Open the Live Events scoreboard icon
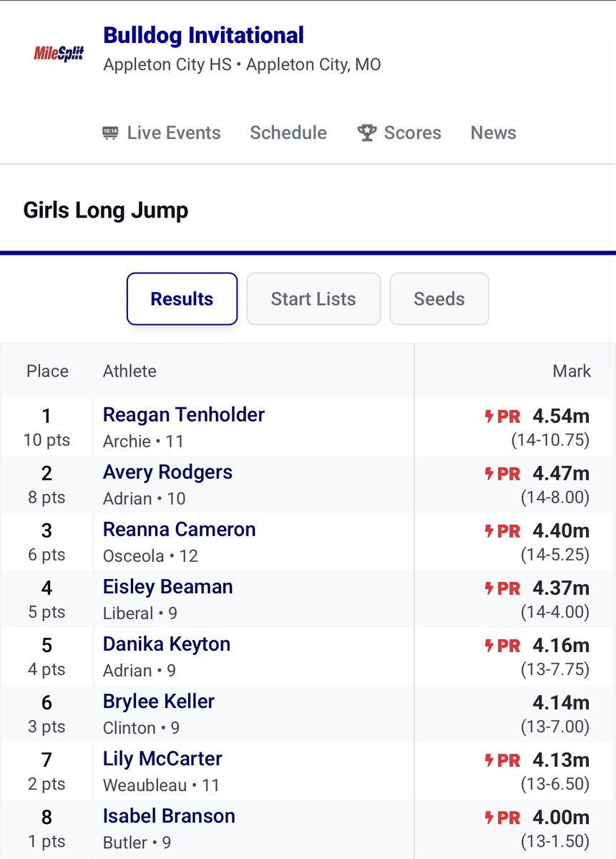The height and width of the screenshot is (859, 616). [x=110, y=133]
